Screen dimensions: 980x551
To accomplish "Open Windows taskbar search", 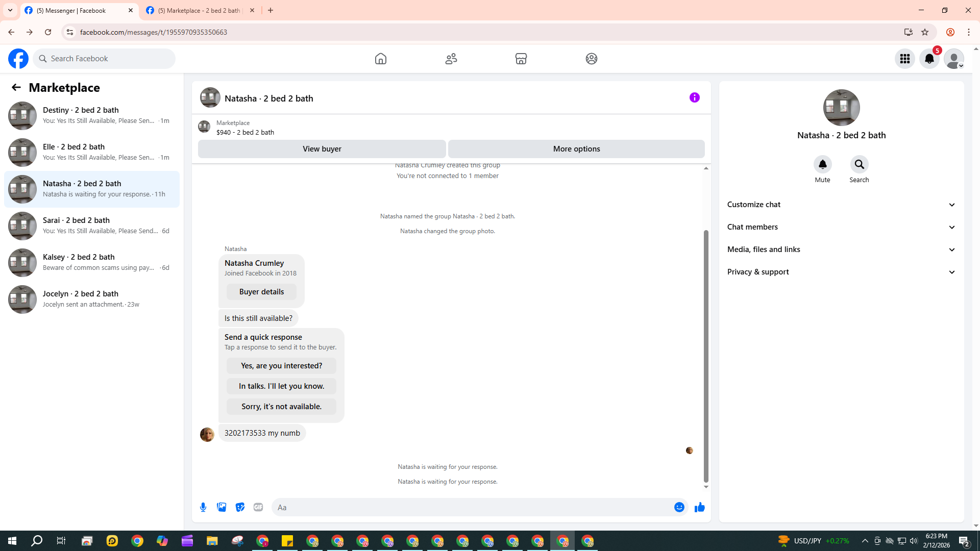I will pos(37,541).
